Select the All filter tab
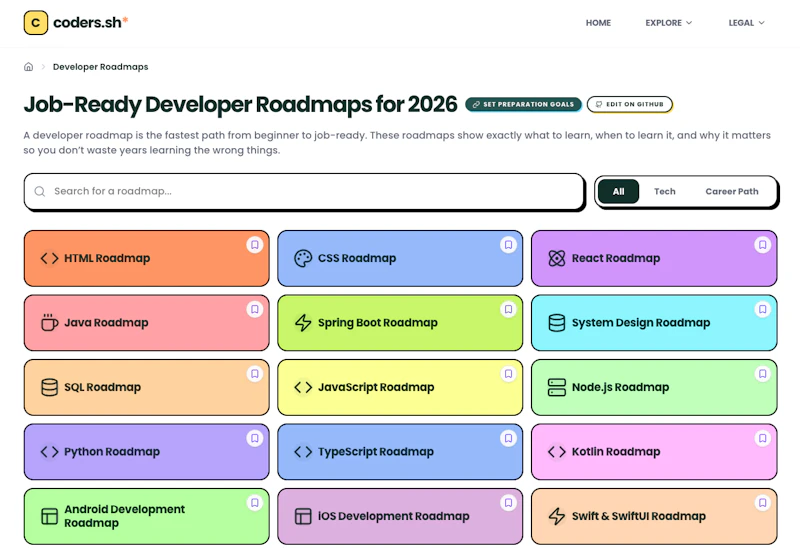This screenshot has height=548, width=800. point(618,191)
